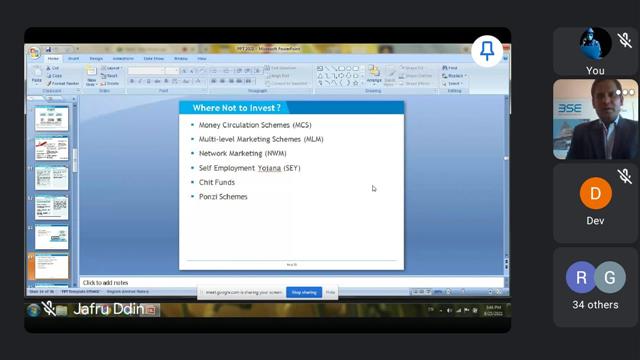Click bullet 'Multi-level Marketing Schemes (MLM)'
The width and height of the screenshot is (640, 360).
[261, 139]
